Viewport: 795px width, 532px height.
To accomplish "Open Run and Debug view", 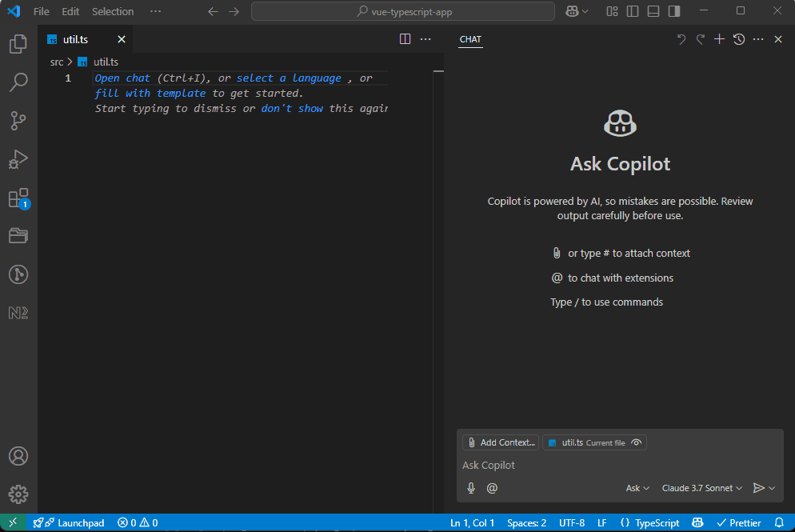I will tap(18, 159).
